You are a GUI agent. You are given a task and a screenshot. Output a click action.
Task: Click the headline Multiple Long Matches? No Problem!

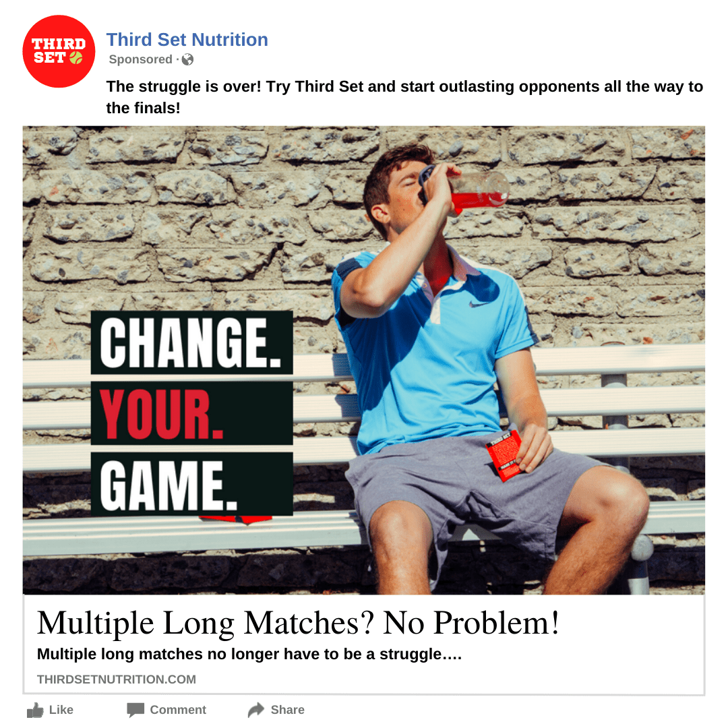[298, 623]
